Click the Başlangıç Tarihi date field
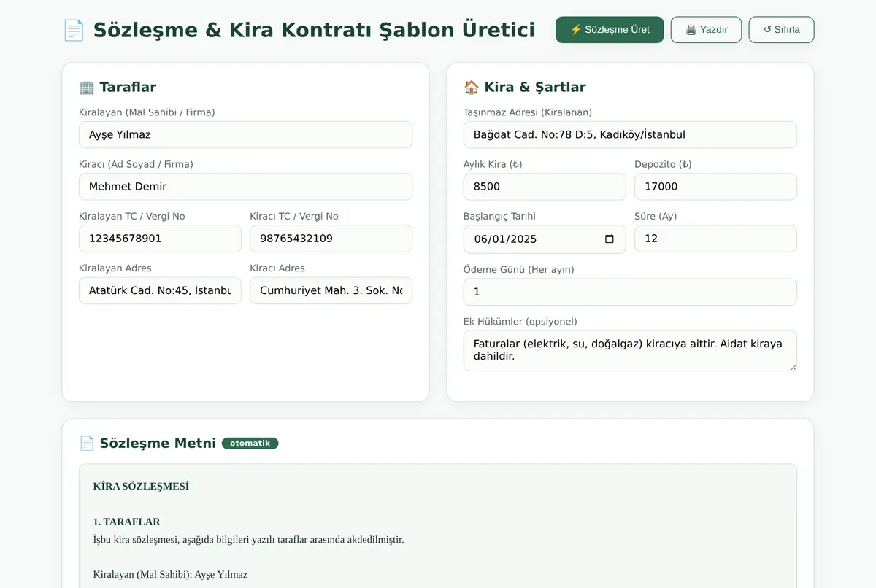 545,239
